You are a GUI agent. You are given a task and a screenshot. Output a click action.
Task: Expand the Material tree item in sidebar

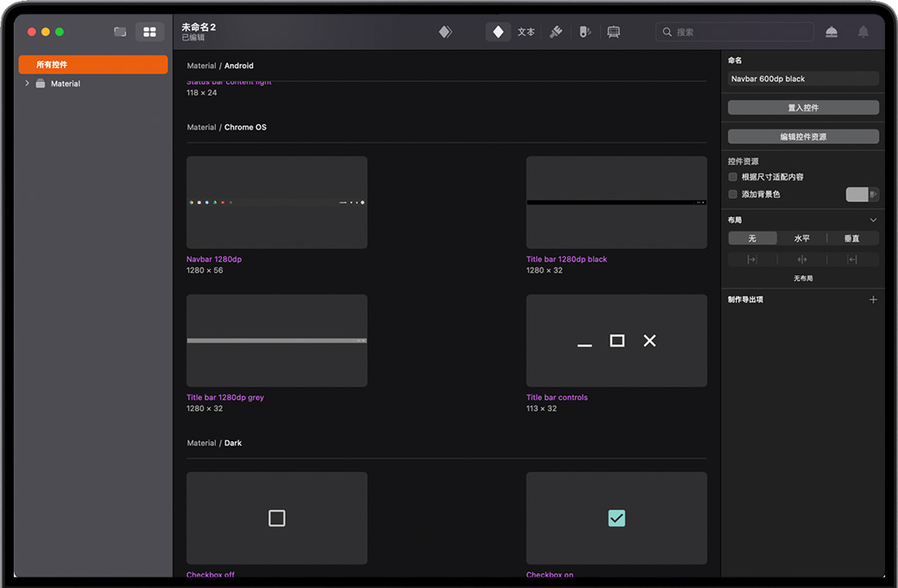coord(27,84)
